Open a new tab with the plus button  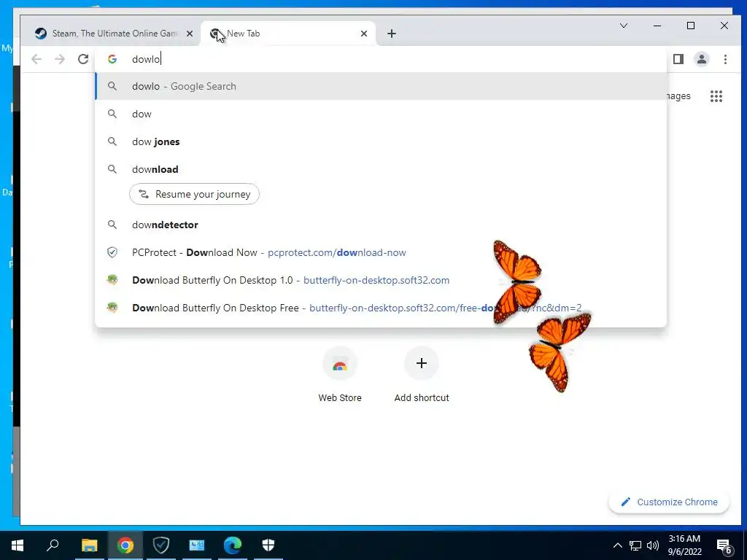392,34
